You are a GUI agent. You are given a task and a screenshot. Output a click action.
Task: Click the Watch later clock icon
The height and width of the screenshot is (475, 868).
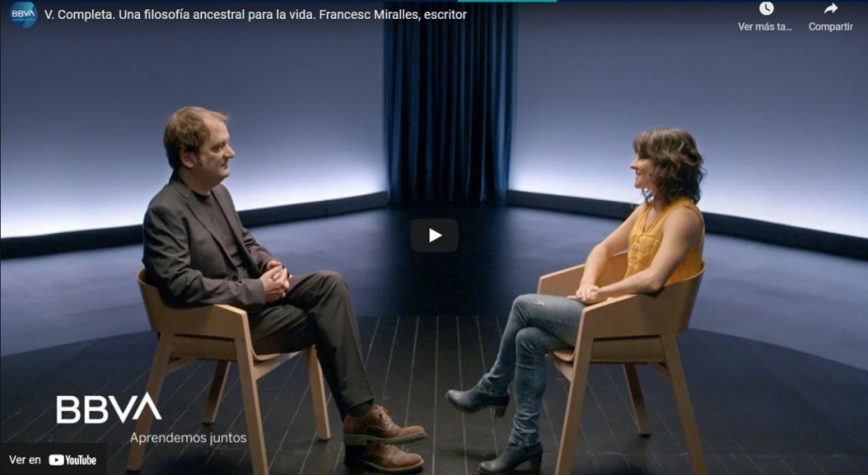point(767,8)
